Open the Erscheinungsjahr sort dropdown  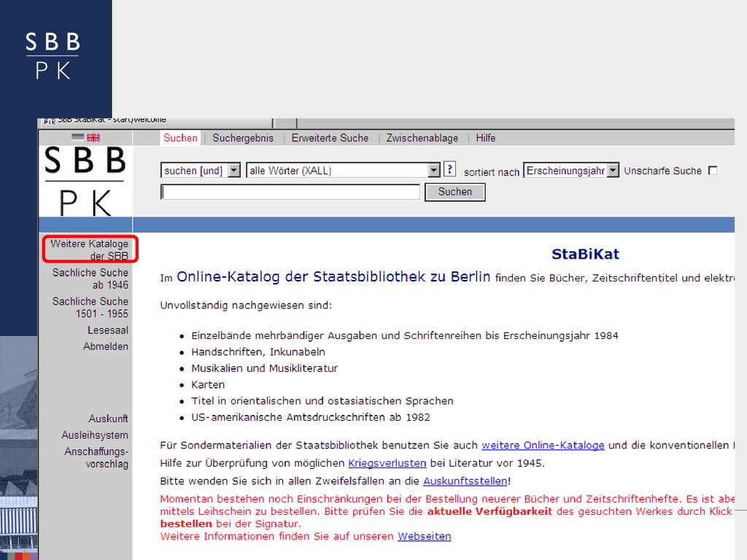(571, 170)
